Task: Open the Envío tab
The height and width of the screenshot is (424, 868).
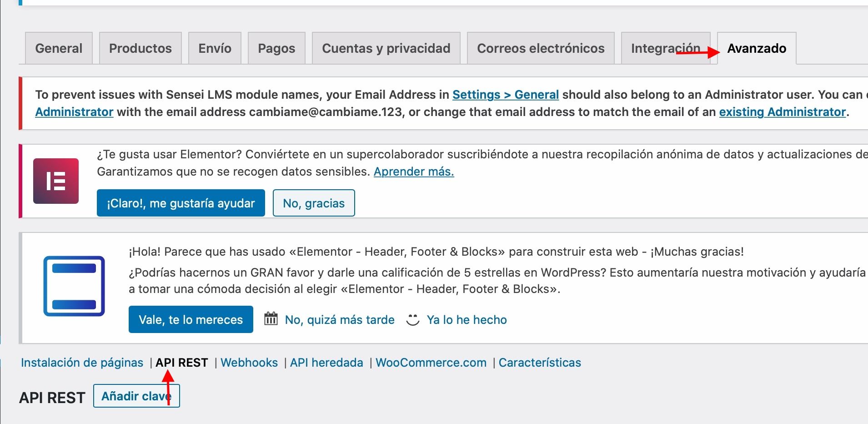Action: click(215, 48)
